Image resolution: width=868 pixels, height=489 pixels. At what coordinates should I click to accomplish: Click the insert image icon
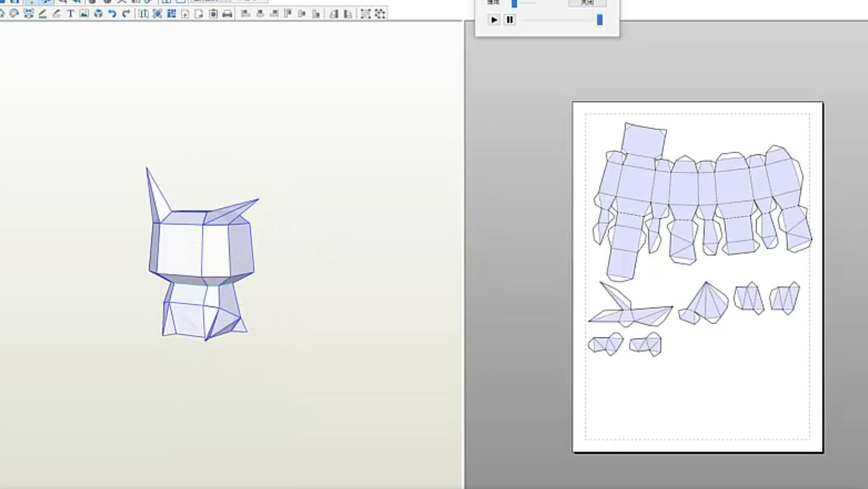[84, 14]
